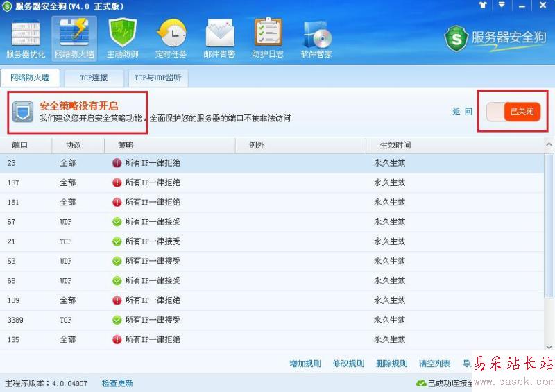Click red reject icon in port 137 row

[x=117, y=182]
